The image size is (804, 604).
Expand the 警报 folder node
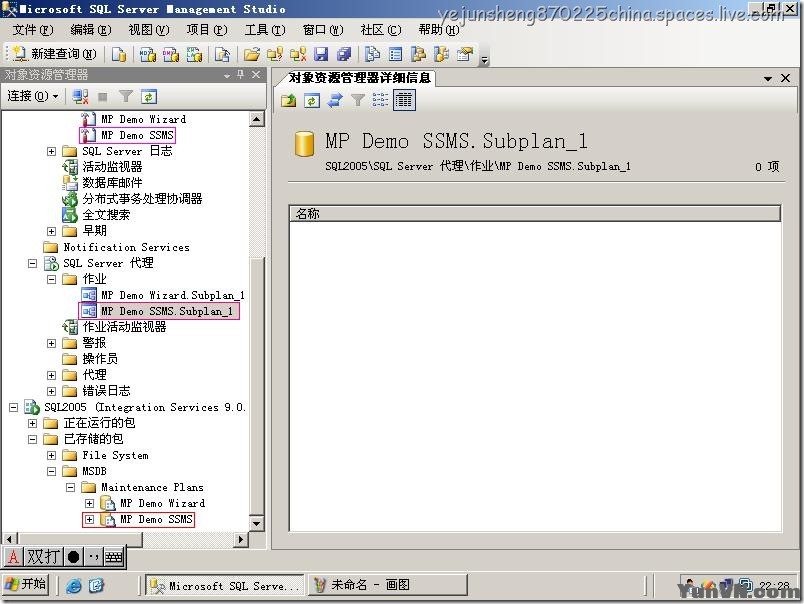coord(51,344)
